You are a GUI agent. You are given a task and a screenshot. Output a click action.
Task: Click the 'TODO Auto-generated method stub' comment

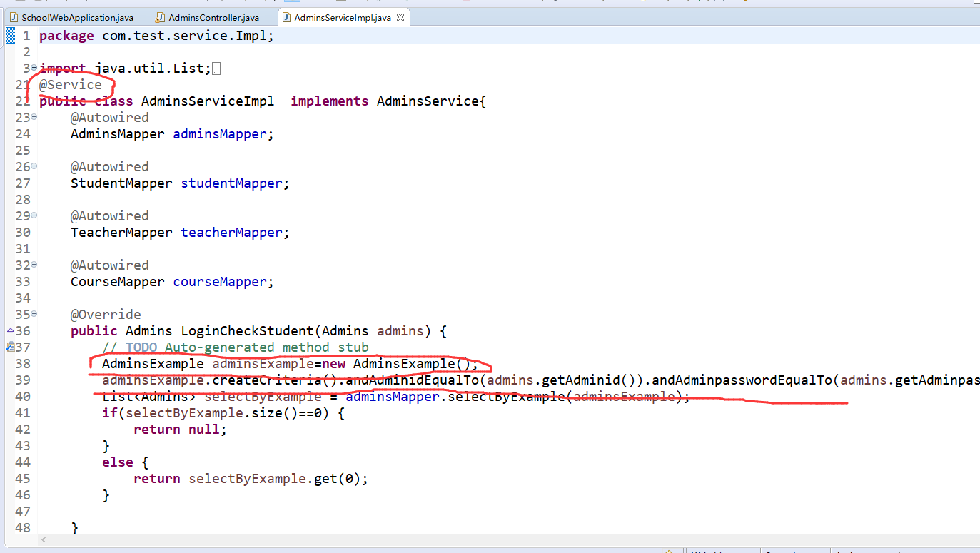click(247, 347)
